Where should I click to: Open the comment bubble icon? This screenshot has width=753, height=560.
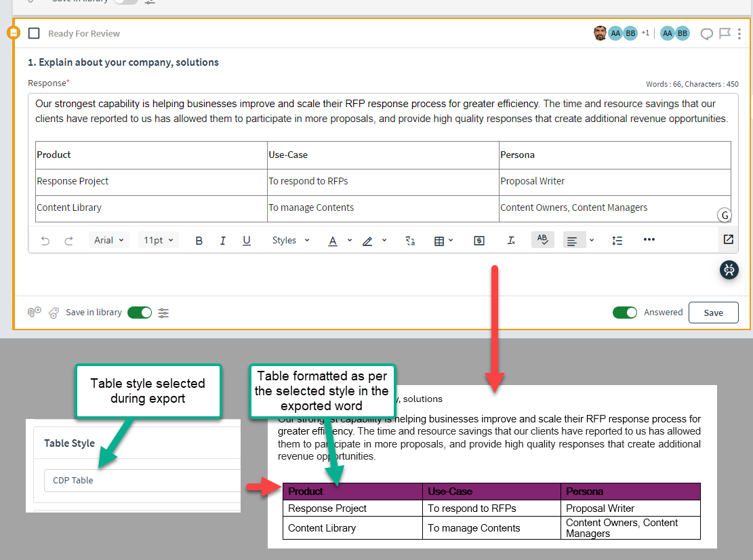[x=706, y=33]
